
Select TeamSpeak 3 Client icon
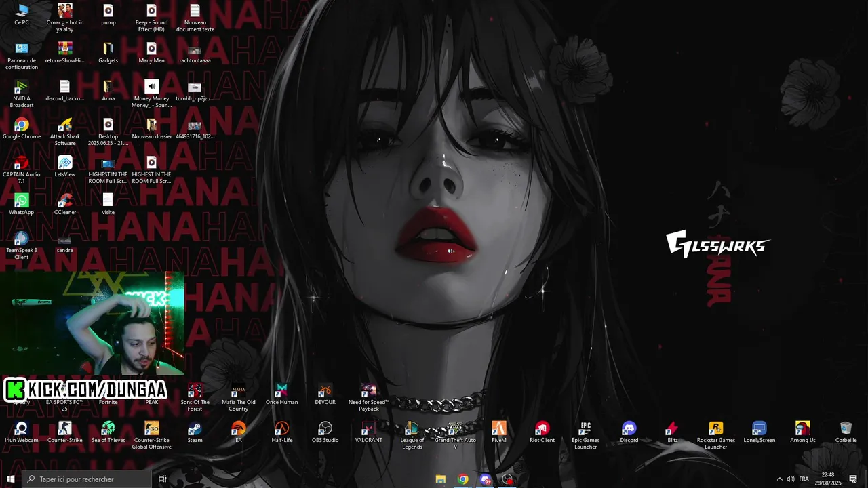22,245
